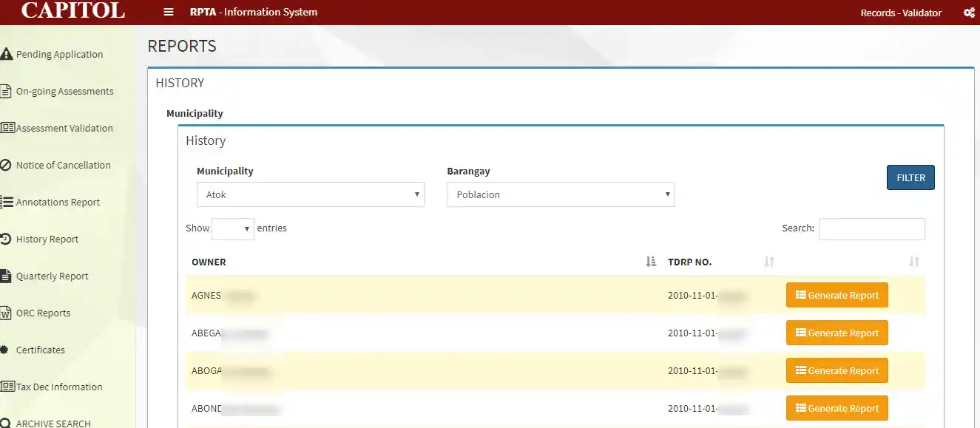Image resolution: width=980 pixels, height=428 pixels.
Task: Click the Annotations Report list icon
Action: click(7, 202)
